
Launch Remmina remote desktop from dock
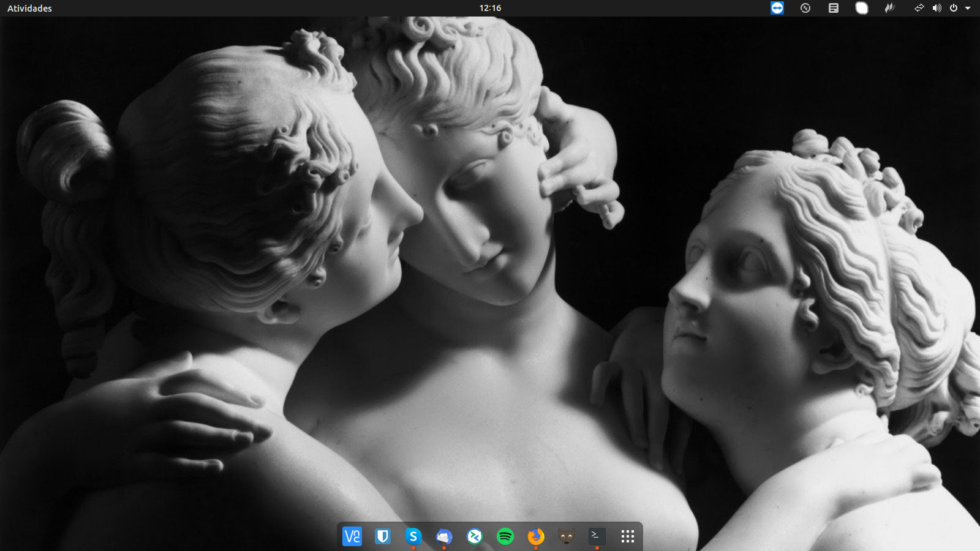[475, 536]
